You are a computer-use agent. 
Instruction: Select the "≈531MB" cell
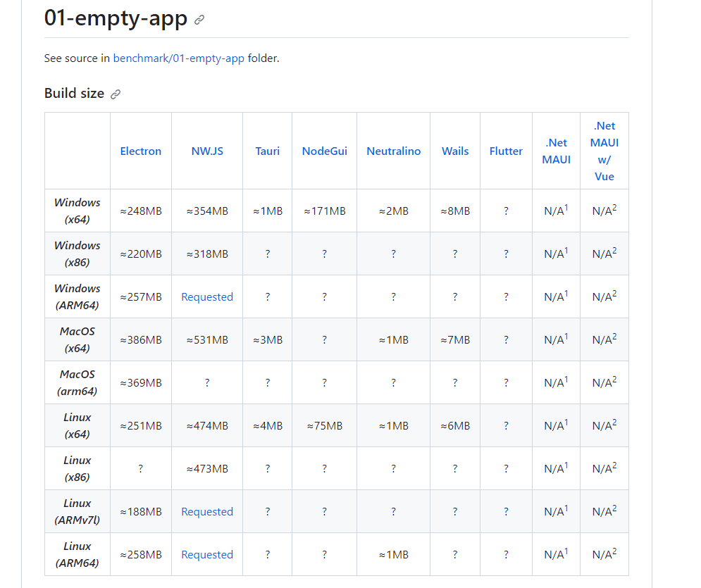click(207, 340)
